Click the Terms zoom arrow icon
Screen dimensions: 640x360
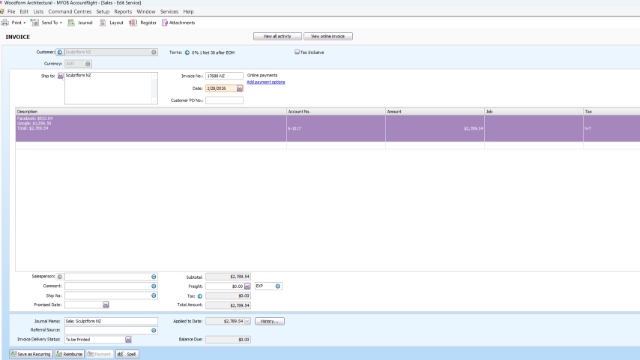pyautogui.click(x=187, y=53)
